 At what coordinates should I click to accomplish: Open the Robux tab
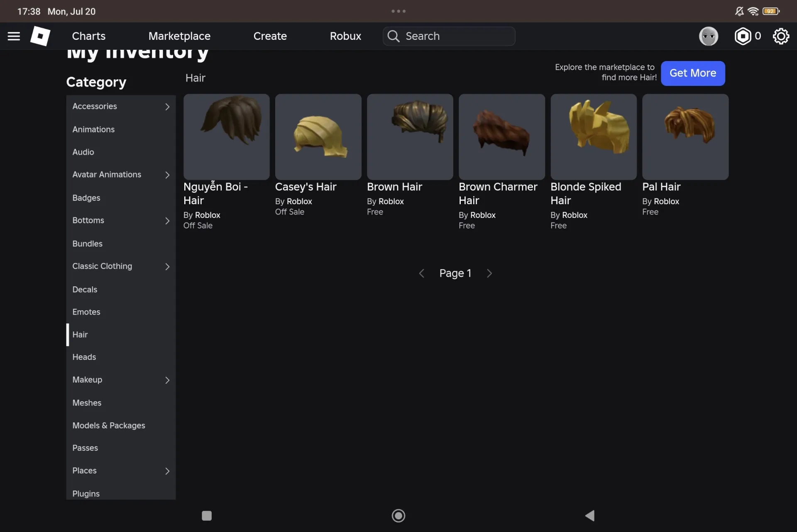(x=345, y=36)
